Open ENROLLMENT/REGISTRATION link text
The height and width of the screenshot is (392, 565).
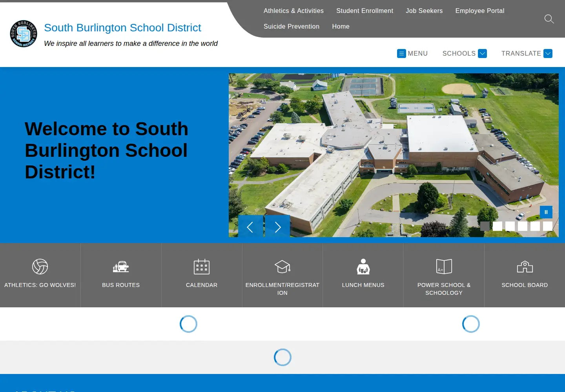(282, 289)
